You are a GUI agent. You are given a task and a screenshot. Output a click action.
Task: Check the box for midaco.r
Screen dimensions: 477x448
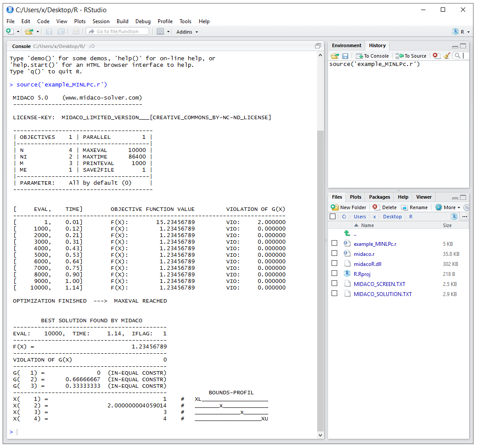(334, 253)
